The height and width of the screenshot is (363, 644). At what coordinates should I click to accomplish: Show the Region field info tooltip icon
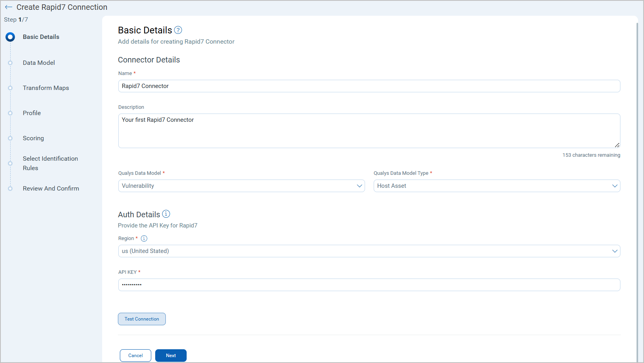pyautogui.click(x=144, y=238)
